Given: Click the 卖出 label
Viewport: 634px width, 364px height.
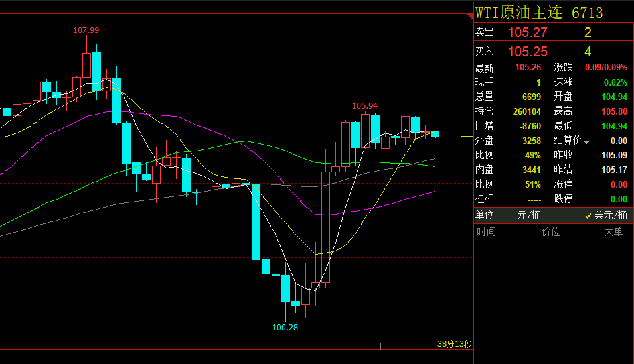Looking at the screenshot, I should coord(485,32).
